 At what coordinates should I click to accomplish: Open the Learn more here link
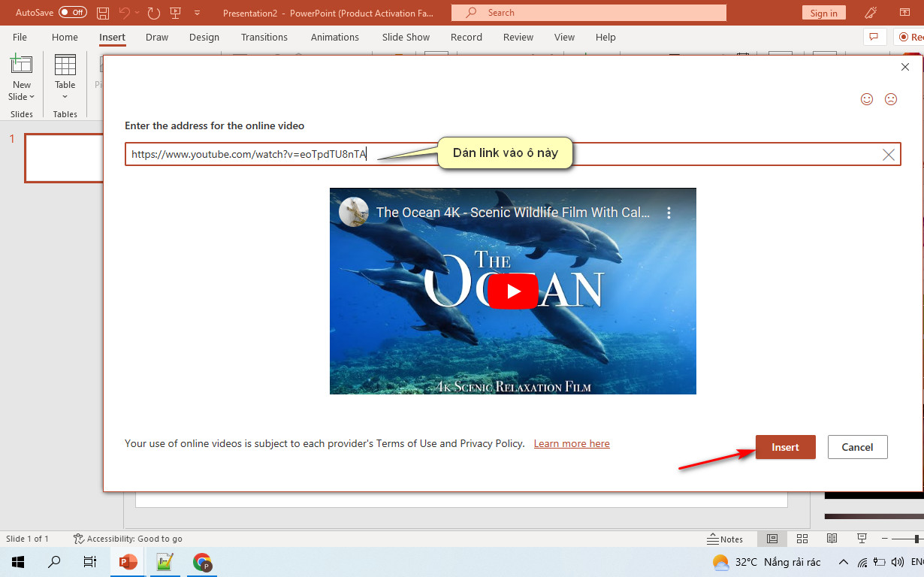[x=572, y=444]
